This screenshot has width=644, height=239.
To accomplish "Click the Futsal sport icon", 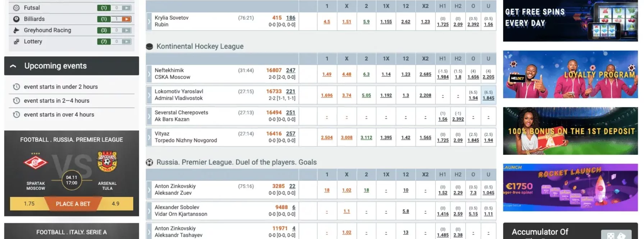I will 16,8.
